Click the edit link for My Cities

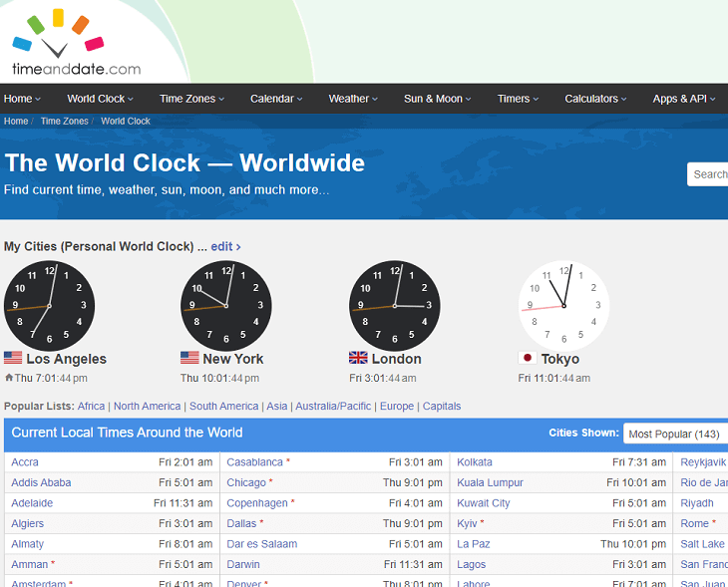click(x=225, y=246)
